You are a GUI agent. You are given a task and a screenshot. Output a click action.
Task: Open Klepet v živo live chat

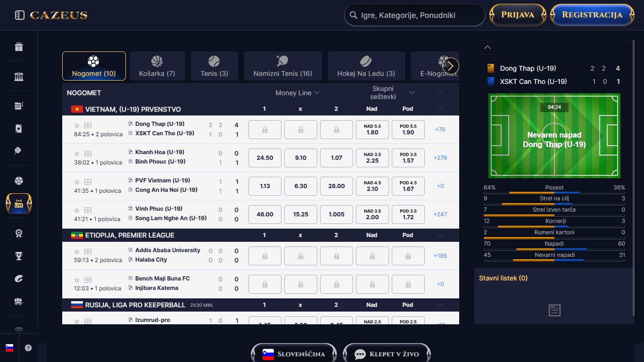tap(387, 354)
